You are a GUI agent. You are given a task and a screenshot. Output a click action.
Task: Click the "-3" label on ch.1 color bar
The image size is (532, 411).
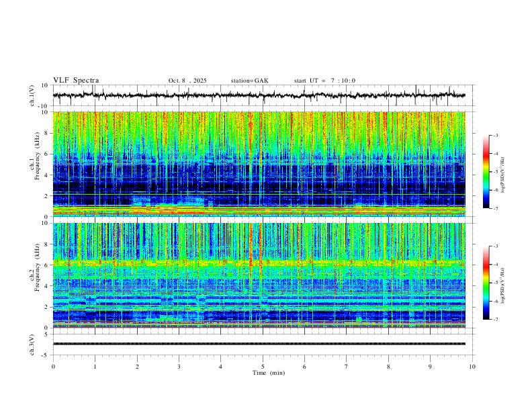point(495,135)
